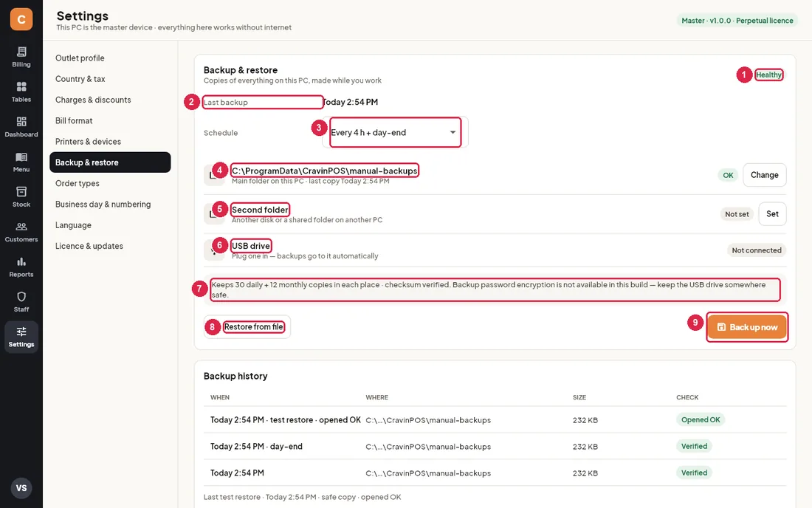Click the Back up now button
The image size is (812, 508).
747,327
